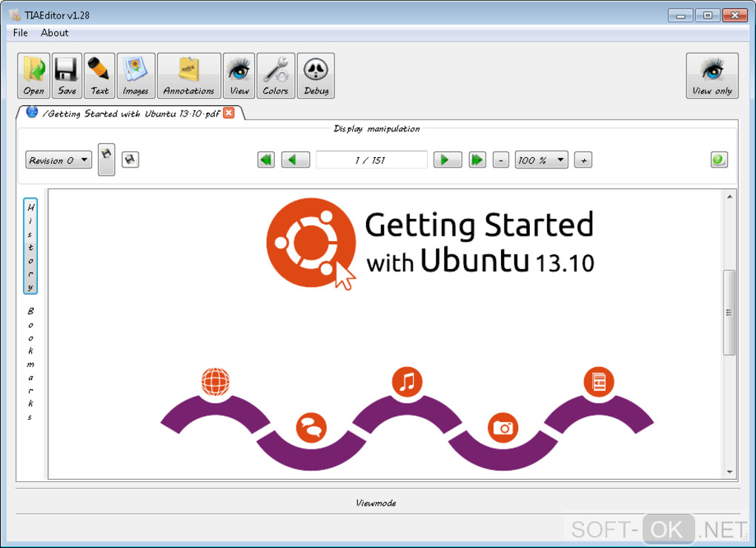The height and width of the screenshot is (548, 756).
Task: Click the green status icon in display bar
Action: click(x=719, y=159)
